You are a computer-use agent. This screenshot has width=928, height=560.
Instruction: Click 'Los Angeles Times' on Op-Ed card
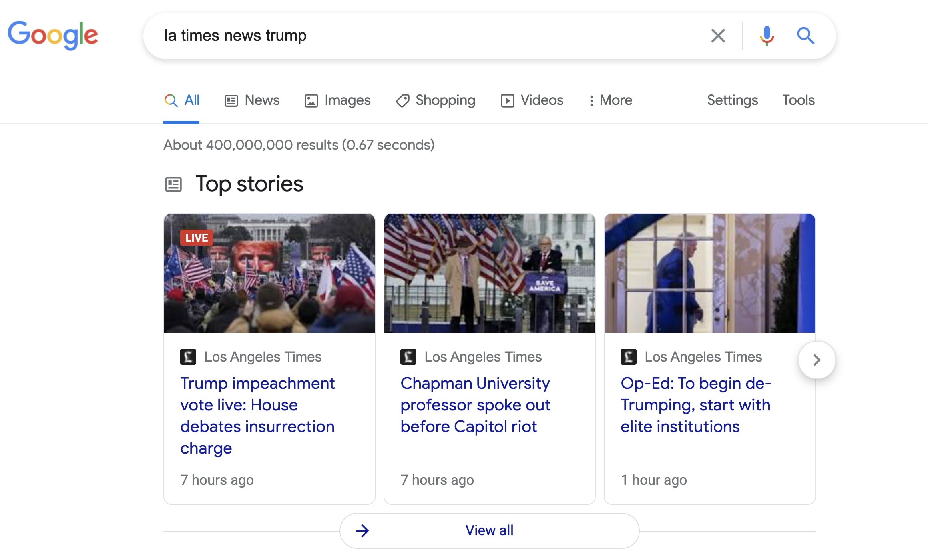pos(703,357)
